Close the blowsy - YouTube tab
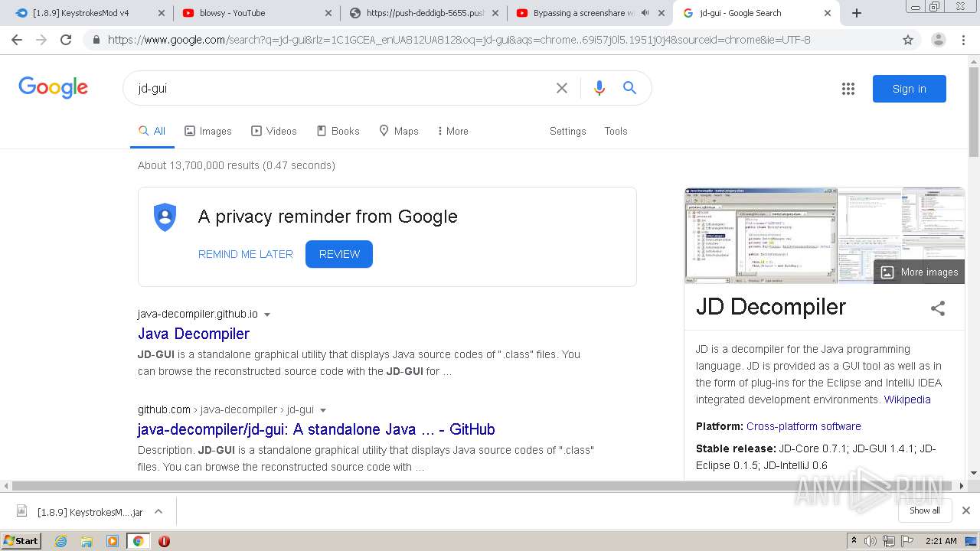This screenshot has height=551, width=980. [x=328, y=13]
